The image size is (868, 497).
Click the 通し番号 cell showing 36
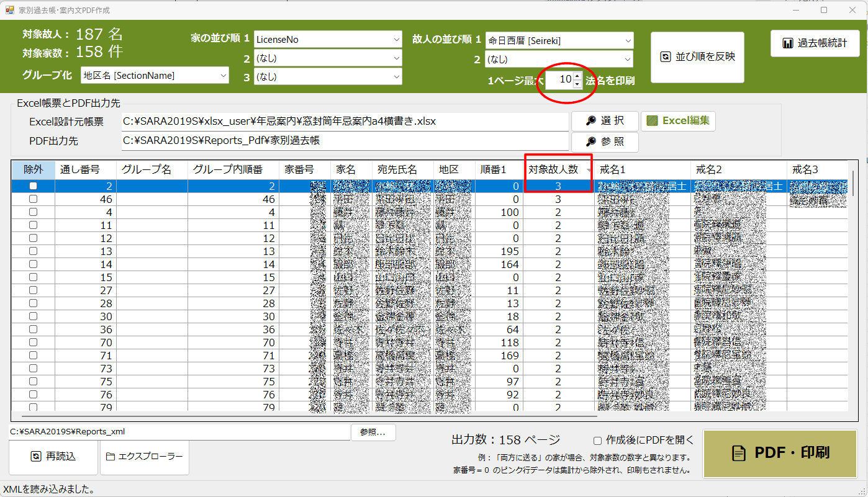coord(86,329)
